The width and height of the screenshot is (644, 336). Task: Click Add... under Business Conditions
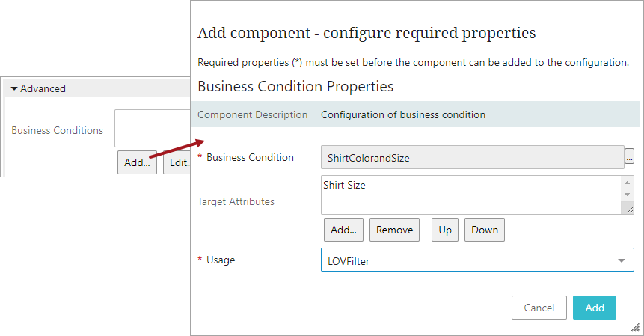pyautogui.click(x=137, y=162)
